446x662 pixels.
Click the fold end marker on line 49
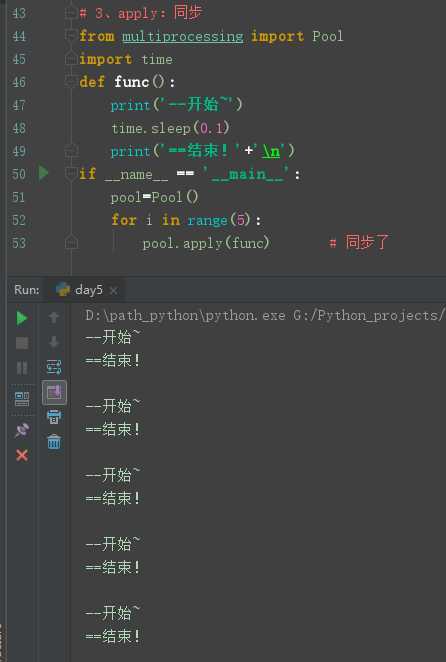71,150
